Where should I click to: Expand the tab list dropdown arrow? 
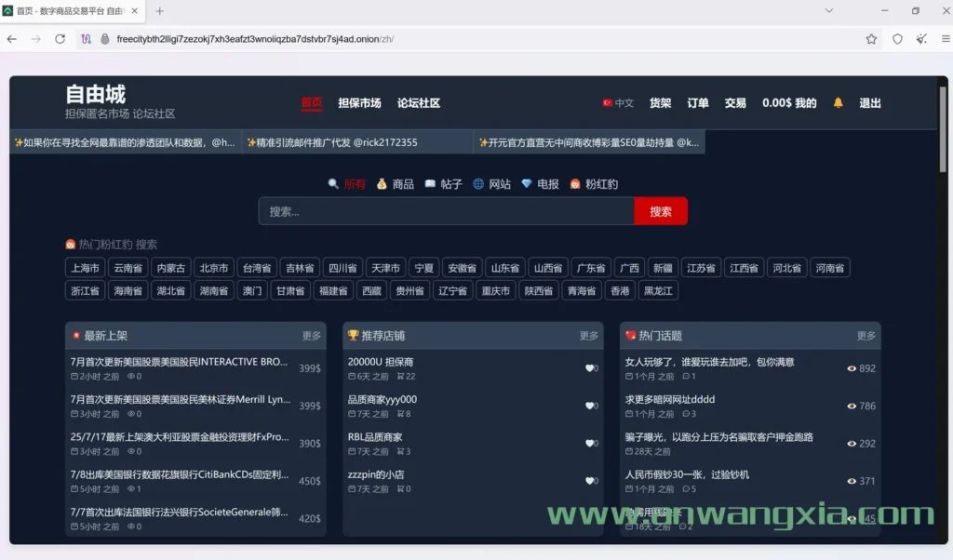(828, 11)
